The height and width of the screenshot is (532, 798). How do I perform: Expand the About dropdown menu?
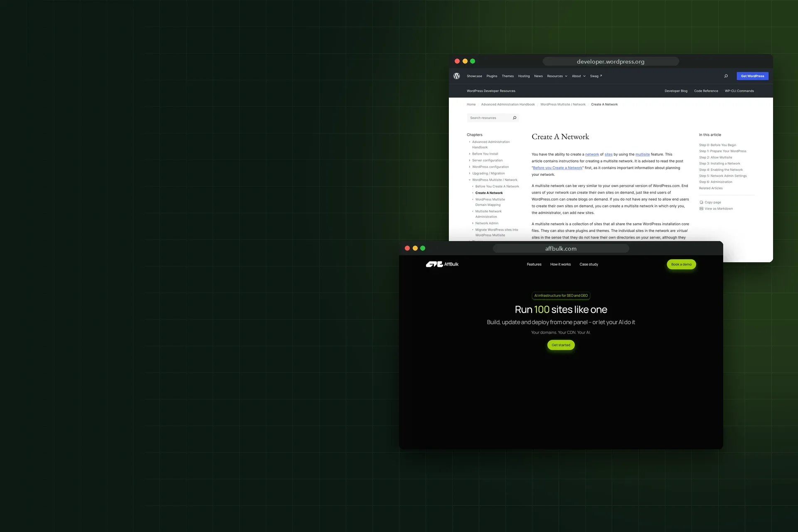[579, 76]
